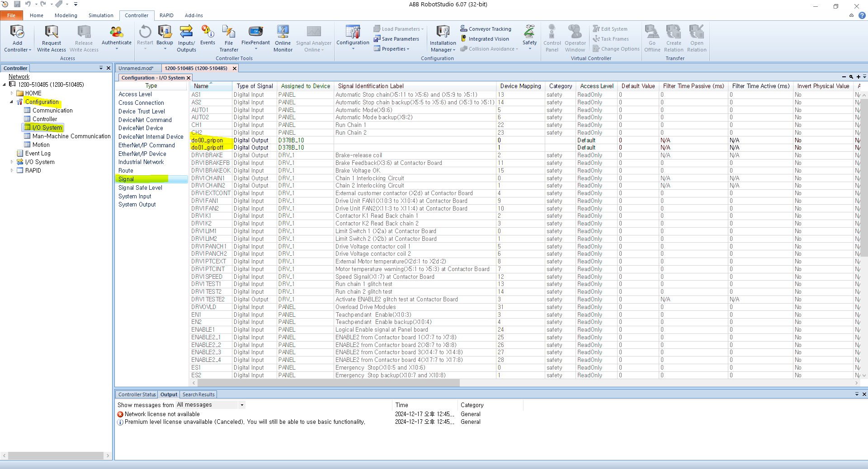
Task: Click Load Parameters
Action: [x=398, y=29]
